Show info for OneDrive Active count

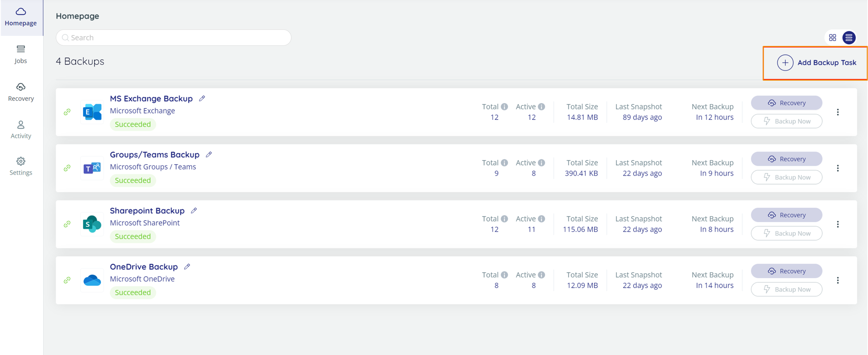(x=541, y=275)
